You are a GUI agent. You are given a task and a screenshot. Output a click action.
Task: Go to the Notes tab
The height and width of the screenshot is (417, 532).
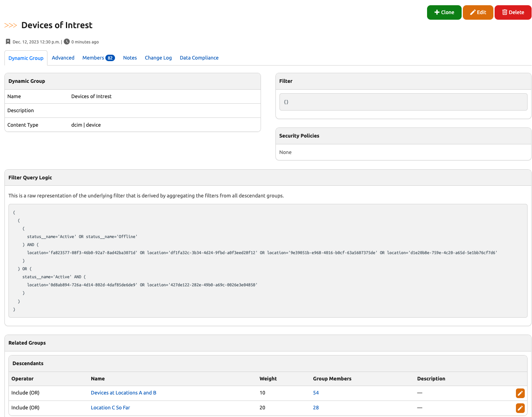(130, 58)
